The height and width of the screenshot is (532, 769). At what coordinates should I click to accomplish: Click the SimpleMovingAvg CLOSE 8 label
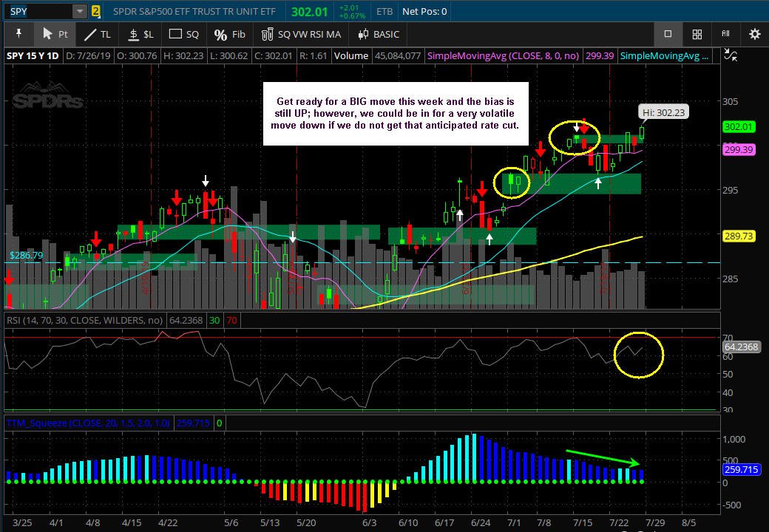(x=504, y=56)
